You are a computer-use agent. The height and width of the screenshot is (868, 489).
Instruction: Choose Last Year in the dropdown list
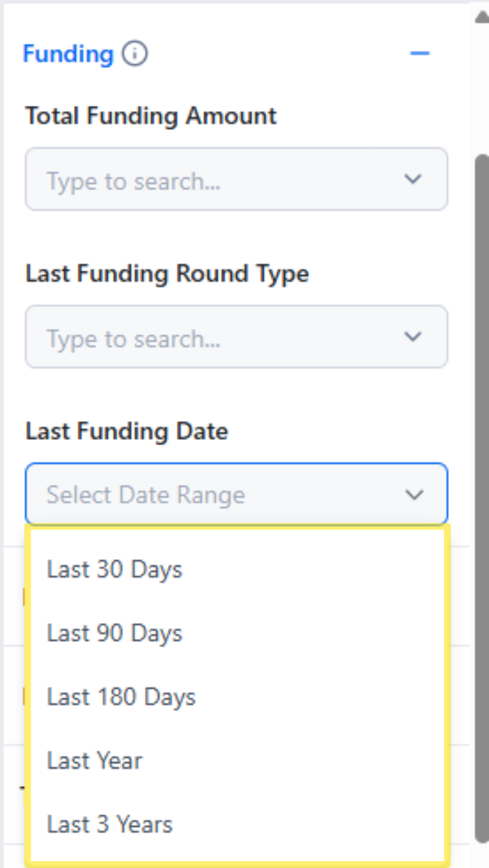point(94,760)
